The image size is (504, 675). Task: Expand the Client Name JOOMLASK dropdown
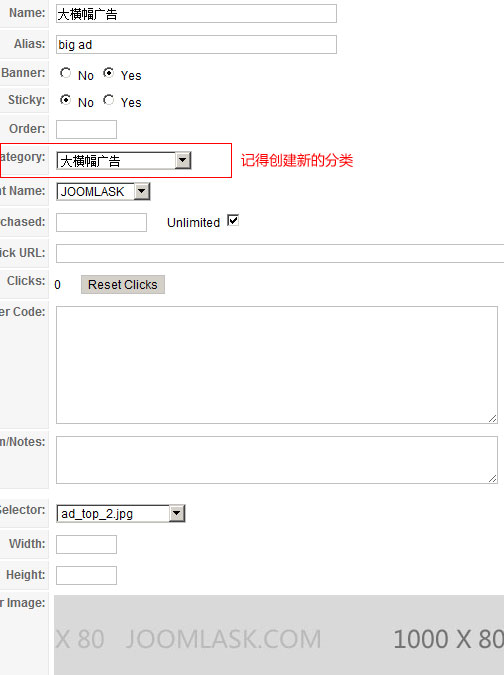point(142,192)
